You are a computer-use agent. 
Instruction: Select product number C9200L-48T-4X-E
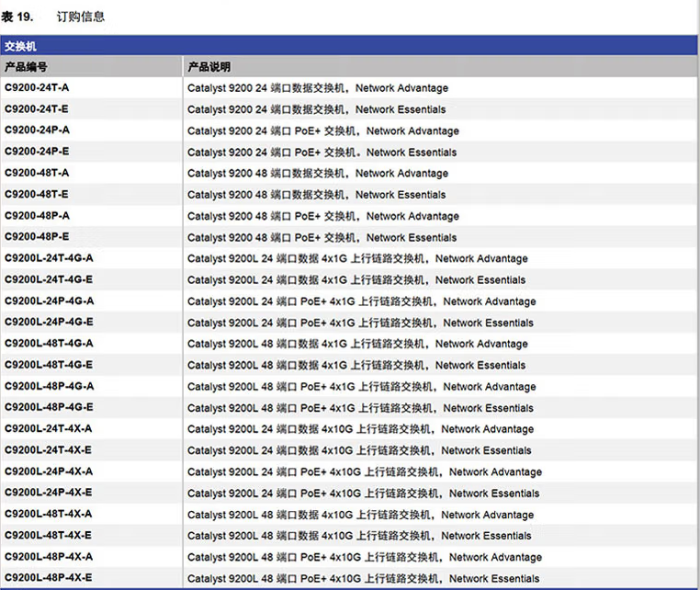(x=48, y=535)
